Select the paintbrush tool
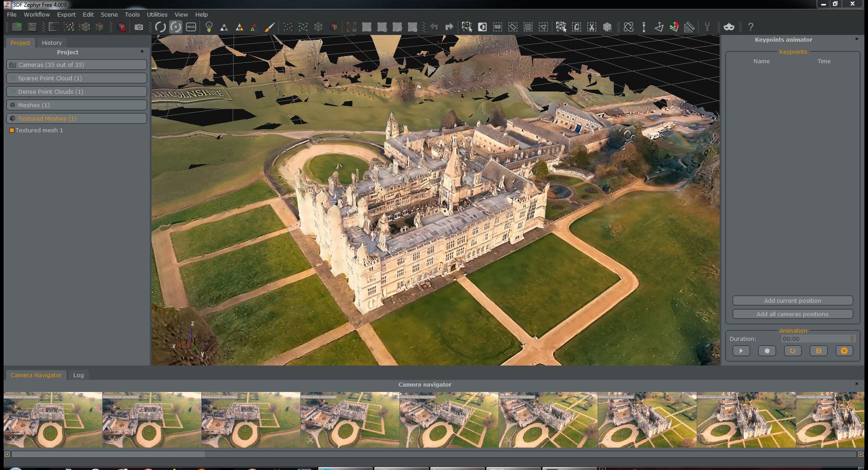The height and width of the screenshot is (470, 868). [269, 27]
